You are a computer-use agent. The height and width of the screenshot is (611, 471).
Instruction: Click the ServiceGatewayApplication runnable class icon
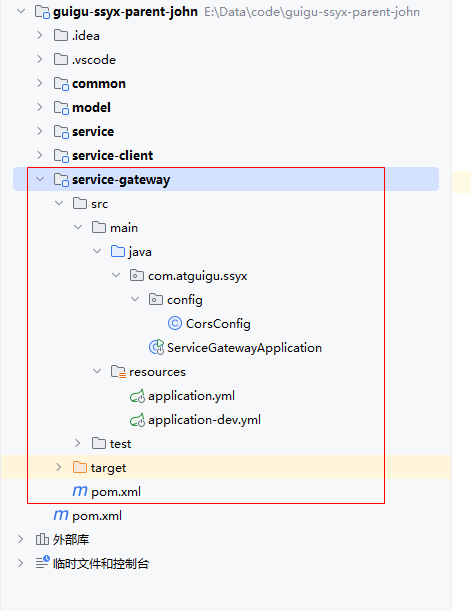(x=157, y=347)
